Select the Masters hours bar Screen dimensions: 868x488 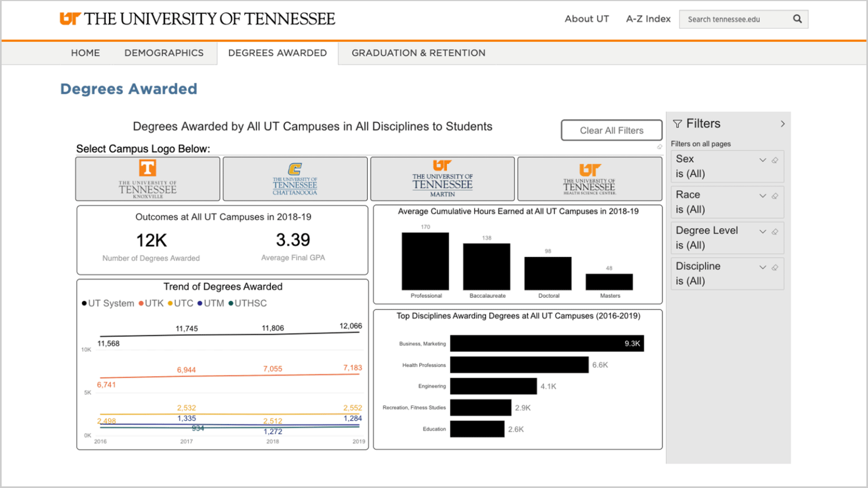coord(609,282)
